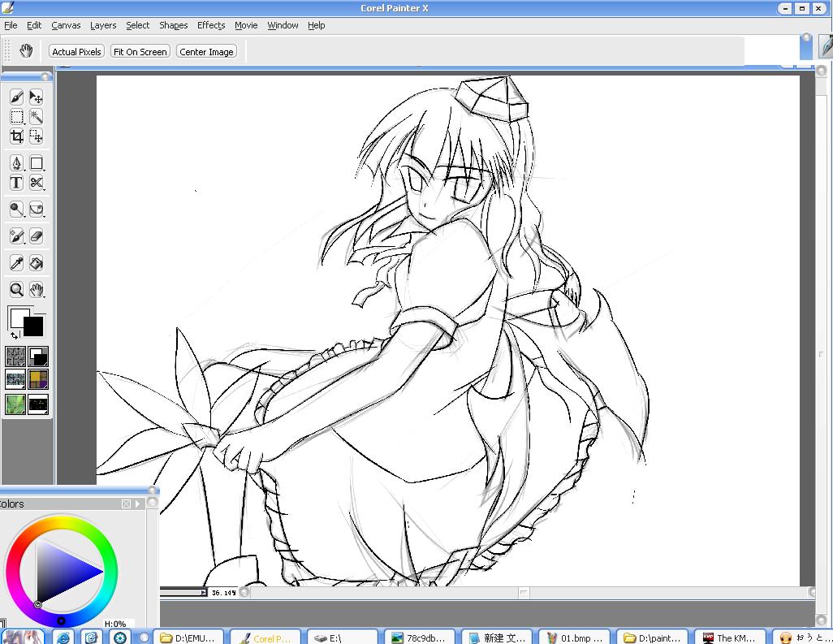The height and width of the screenshot is (644, 833).
Task: Activate the Paint Bucket tool
Action: (36, 263)
